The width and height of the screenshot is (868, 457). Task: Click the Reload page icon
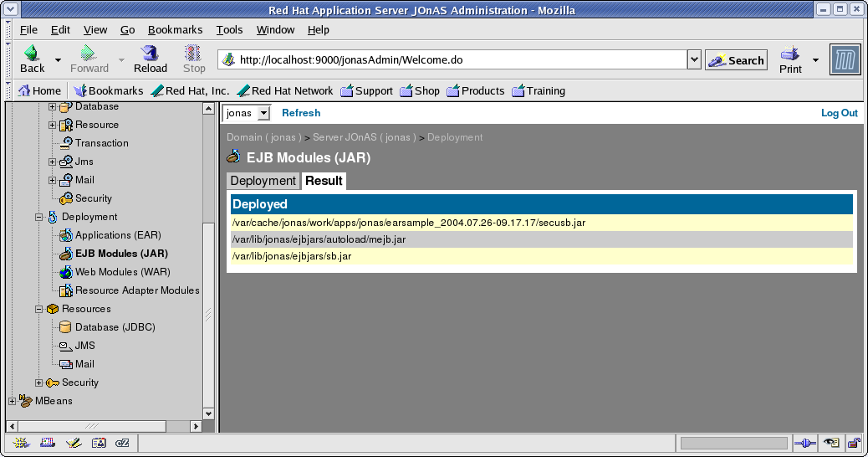tap(150, 53)
